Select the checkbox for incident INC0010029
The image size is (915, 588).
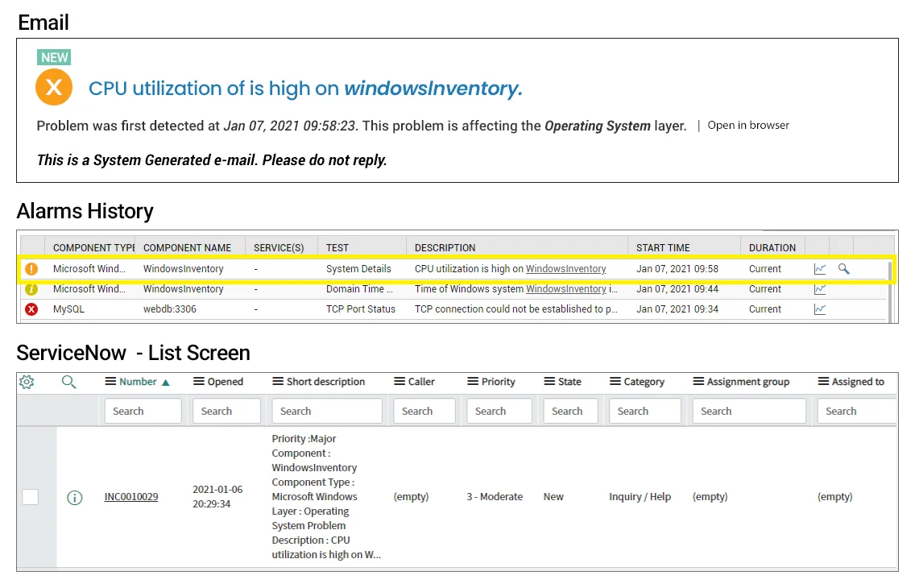(x=31, y=497)
